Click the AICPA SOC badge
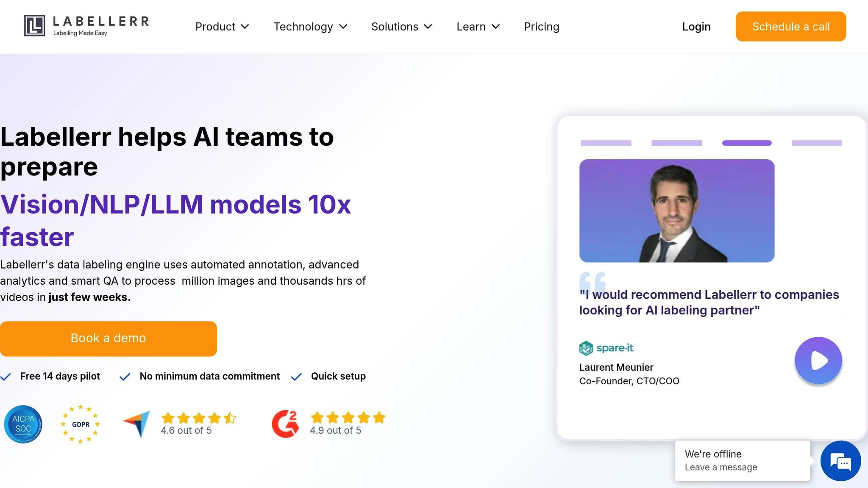Image resolution: width=868 pixels, height=488 pixels. point(23,424)
